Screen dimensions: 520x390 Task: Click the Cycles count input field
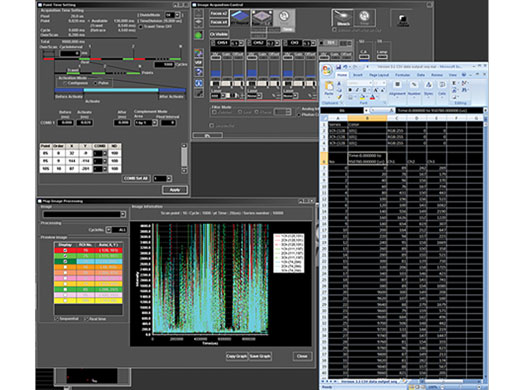(x=164, y=64)
